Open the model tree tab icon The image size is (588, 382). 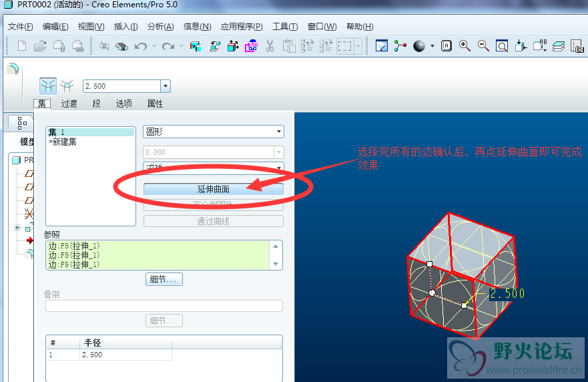click(22, 123)
